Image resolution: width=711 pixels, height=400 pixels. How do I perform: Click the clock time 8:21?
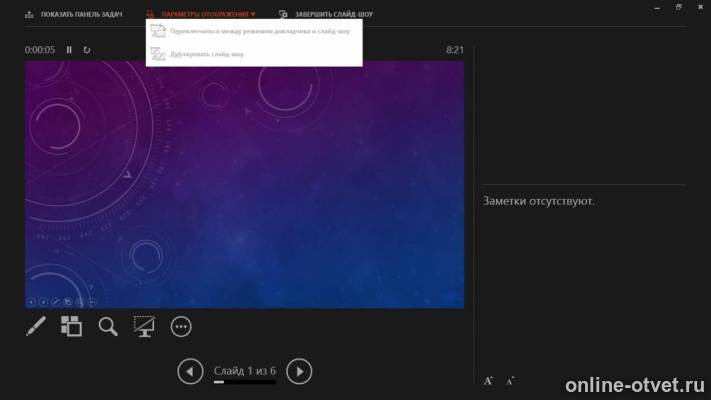[455, 50]
